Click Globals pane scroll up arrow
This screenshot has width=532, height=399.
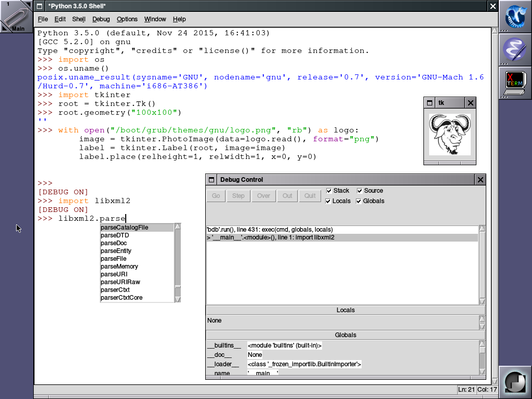pos(482,344)
